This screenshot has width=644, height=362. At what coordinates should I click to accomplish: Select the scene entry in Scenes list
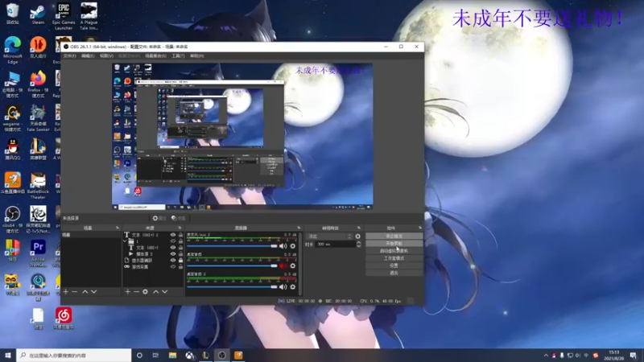91,235
